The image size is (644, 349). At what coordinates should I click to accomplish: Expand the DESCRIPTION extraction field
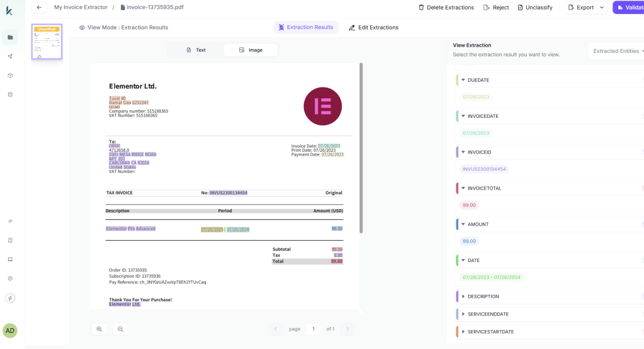click(463, 296)
